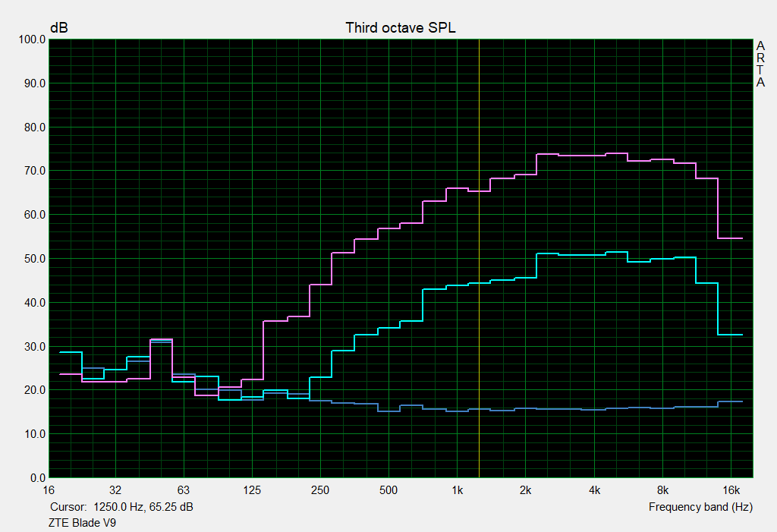The height and width of the screenshot is (532, 777).
Task: Click the yellow cursor line at 1250 Hz
Action: point(480,258)
